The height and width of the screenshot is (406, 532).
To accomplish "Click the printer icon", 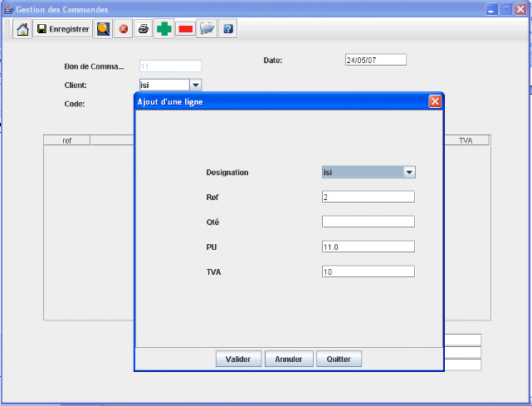I will point(144,29).
